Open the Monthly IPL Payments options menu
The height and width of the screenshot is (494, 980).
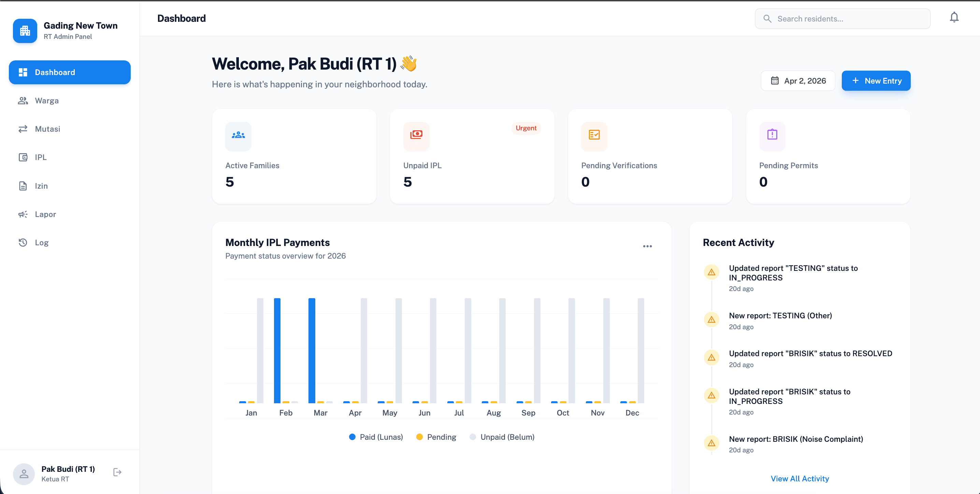click(647, 246)
